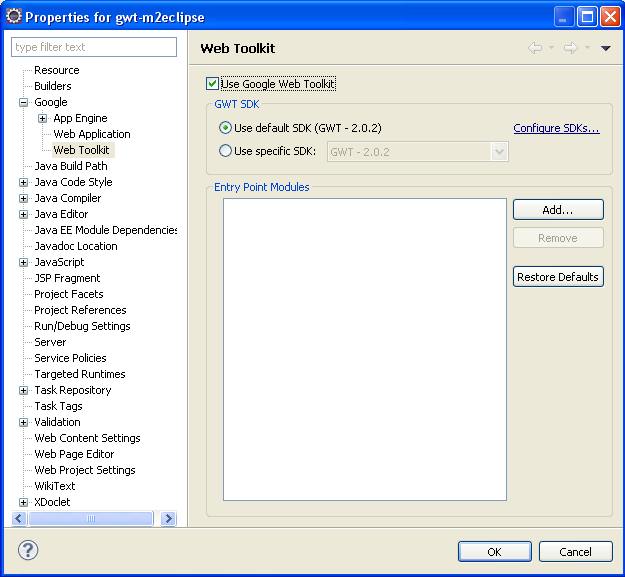The height and width of the screenshot is (577, 625).
Task: Open Web Content Settings page
Action: click(87, 438)
